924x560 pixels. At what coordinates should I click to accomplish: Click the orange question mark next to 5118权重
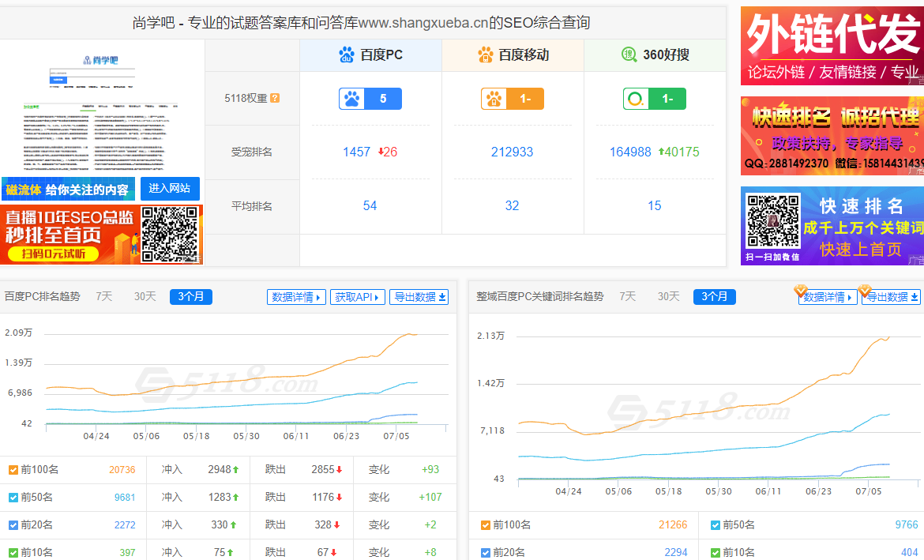275,99
